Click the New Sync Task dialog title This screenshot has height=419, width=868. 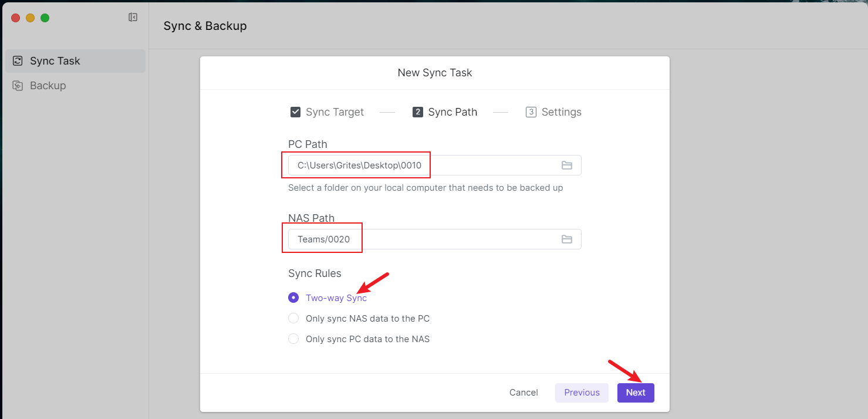(435, 73)
